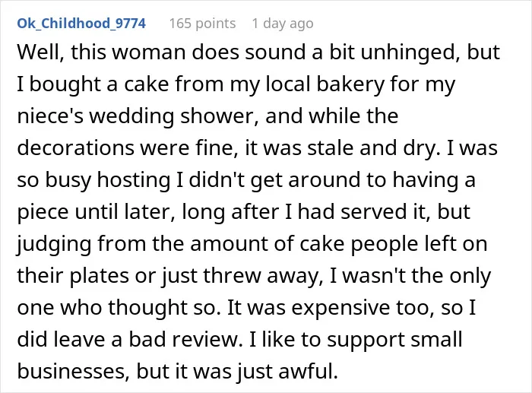Click the 165 points score label
This screenshot has width=532, height=393.
point(202,24)
